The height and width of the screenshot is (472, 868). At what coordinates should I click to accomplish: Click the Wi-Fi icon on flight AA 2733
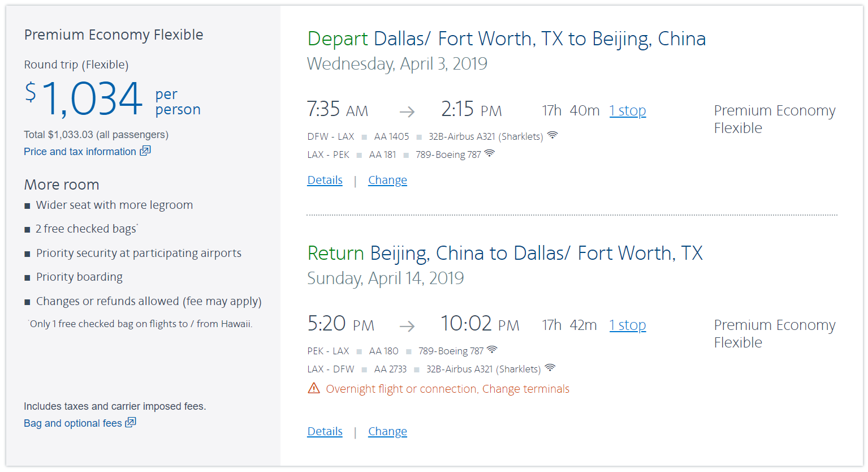(x=550, y=368)
